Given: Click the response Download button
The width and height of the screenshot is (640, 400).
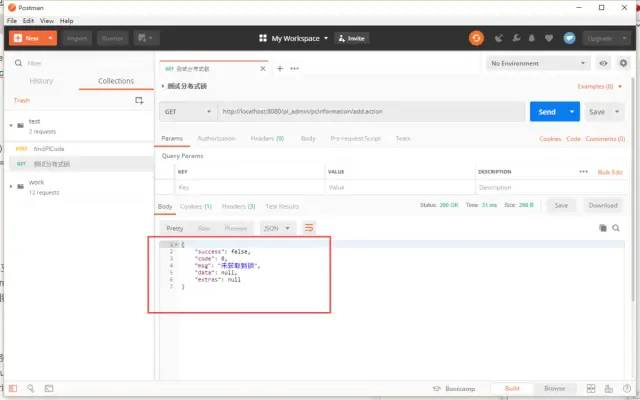Looking at the screenshot, I should pos(603,205).
